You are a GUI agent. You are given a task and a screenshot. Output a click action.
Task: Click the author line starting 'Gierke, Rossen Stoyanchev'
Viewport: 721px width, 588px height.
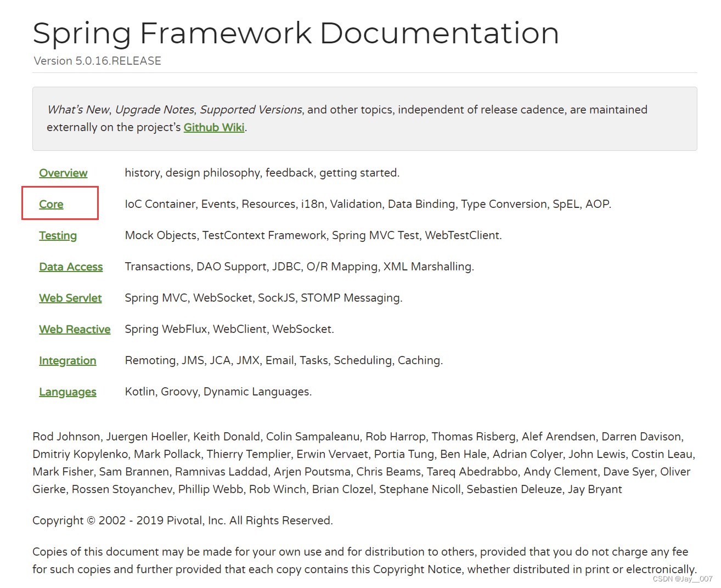pyautogui.click(x=327, y=489)
